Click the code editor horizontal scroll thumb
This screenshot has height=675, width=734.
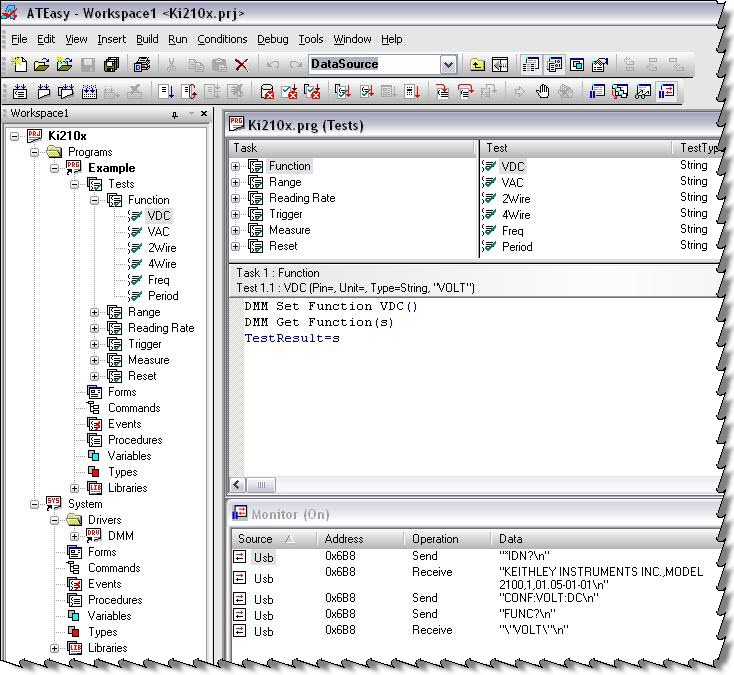[261, 484]
